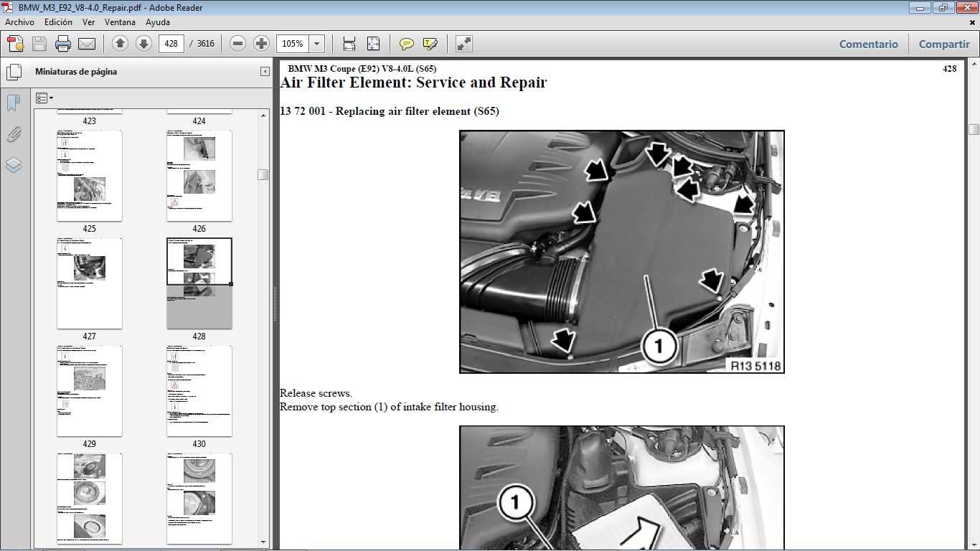
Task: Click the document vertical scrollbar thumb
Action: click(x=974, y=129)
